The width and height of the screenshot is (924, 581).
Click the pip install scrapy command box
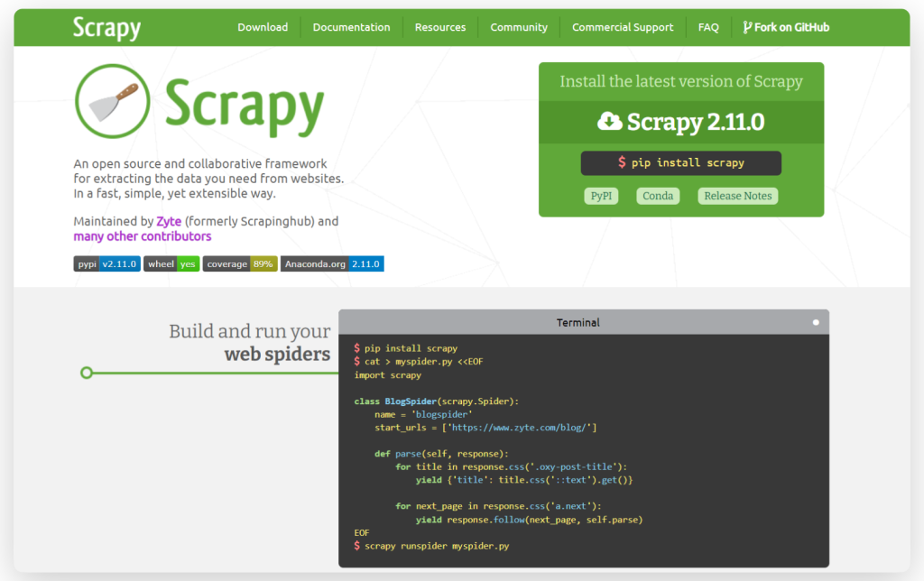[x=680, y=163]
